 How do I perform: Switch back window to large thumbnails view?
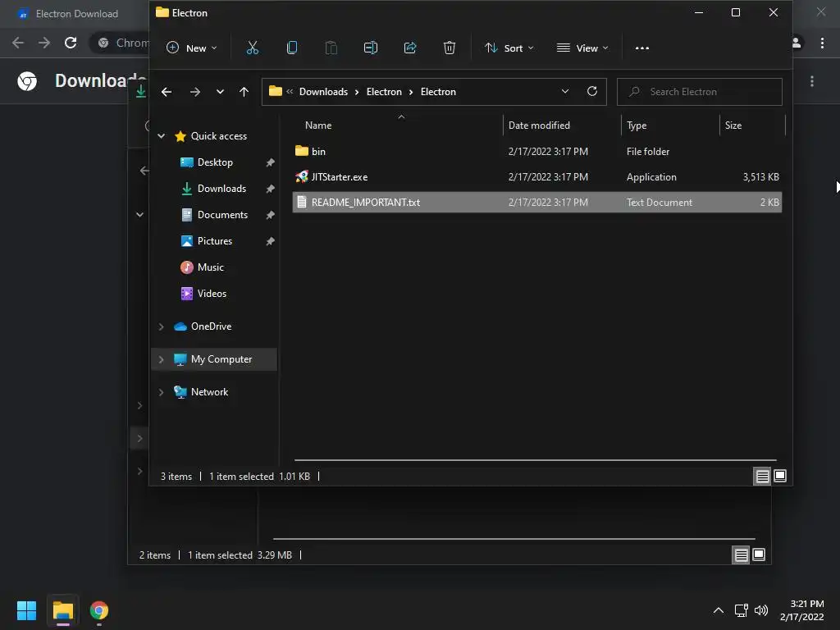point(759,555)
